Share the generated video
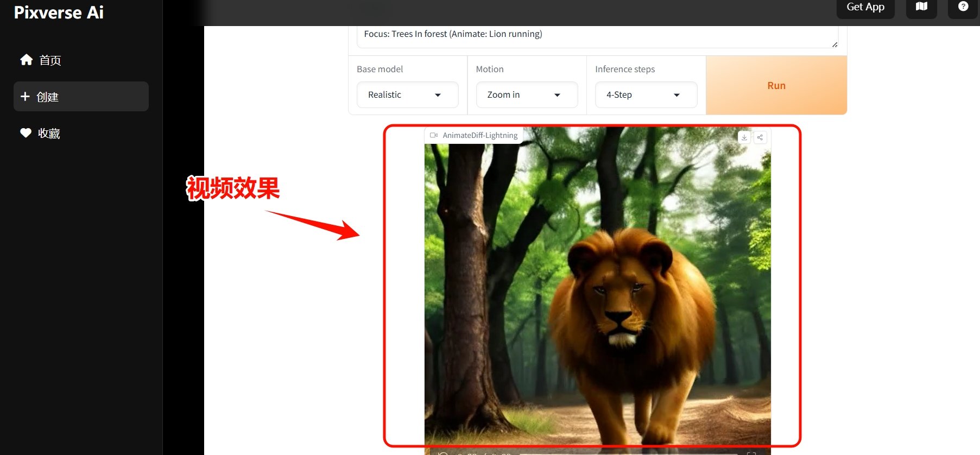 pyautogui.click(x=760, y=137)
